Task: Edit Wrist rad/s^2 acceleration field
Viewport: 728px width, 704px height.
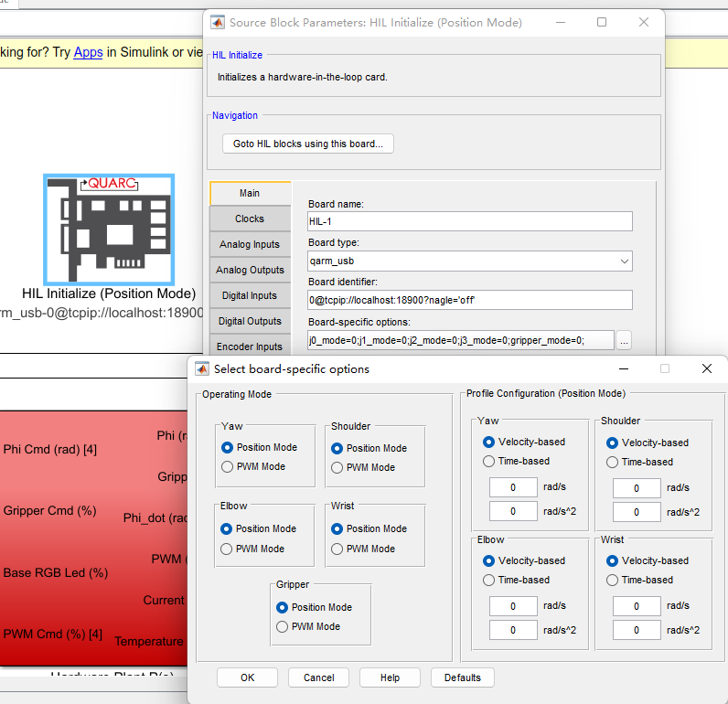Action: point(637,630)
